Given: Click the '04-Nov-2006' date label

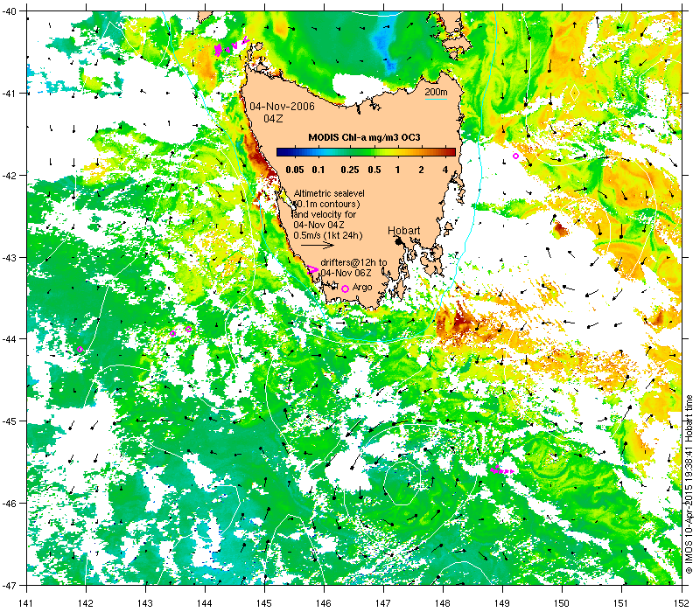Looking at the screenshot, I should click(x=282, y=107).
